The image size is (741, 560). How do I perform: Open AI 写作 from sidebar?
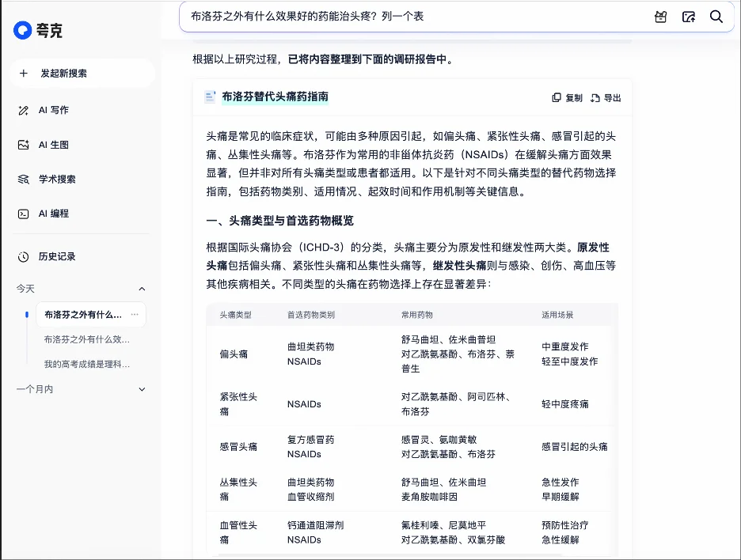53,110
